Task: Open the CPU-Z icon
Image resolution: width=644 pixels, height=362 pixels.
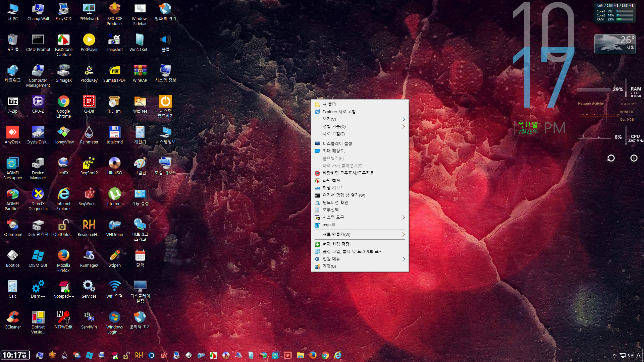Action: pyautogui.click(x=38, y=105)
